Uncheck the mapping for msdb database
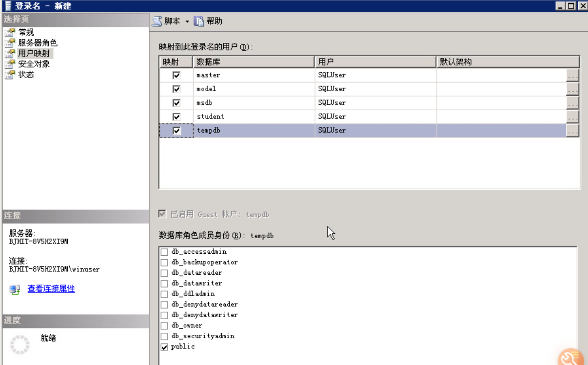This screenshot has height=365, width=588. (176, 103)
